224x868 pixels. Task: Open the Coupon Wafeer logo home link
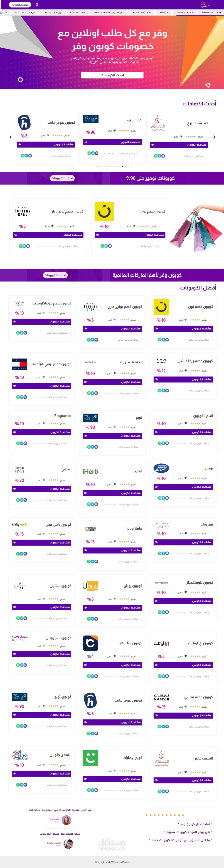click(205, 5)
